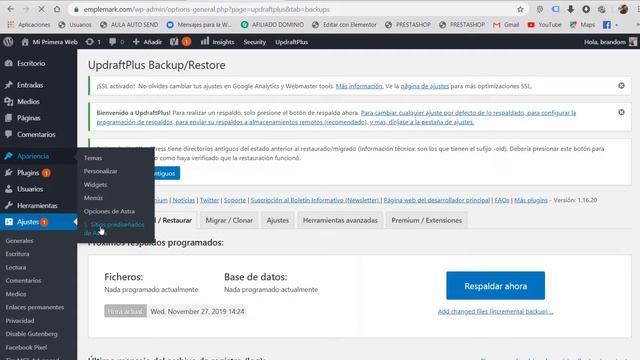Select Widgets in flyout

95,184
